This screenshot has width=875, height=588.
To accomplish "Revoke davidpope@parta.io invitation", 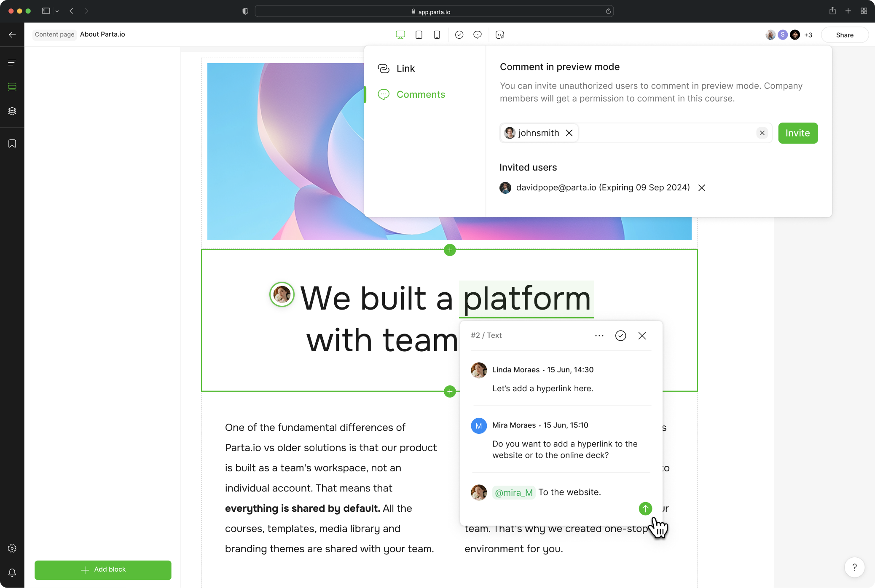I will click(x=701, y=188).
